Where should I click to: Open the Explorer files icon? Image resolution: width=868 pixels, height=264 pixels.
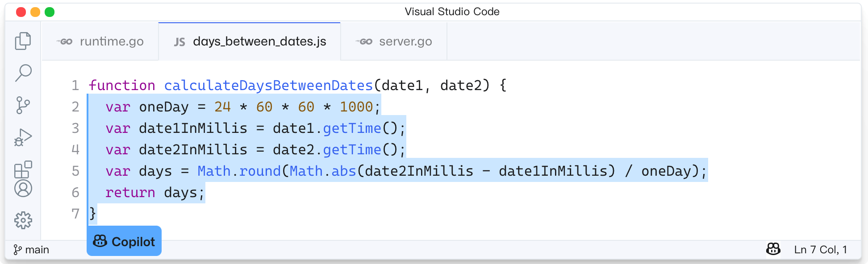tap(23, 41)
